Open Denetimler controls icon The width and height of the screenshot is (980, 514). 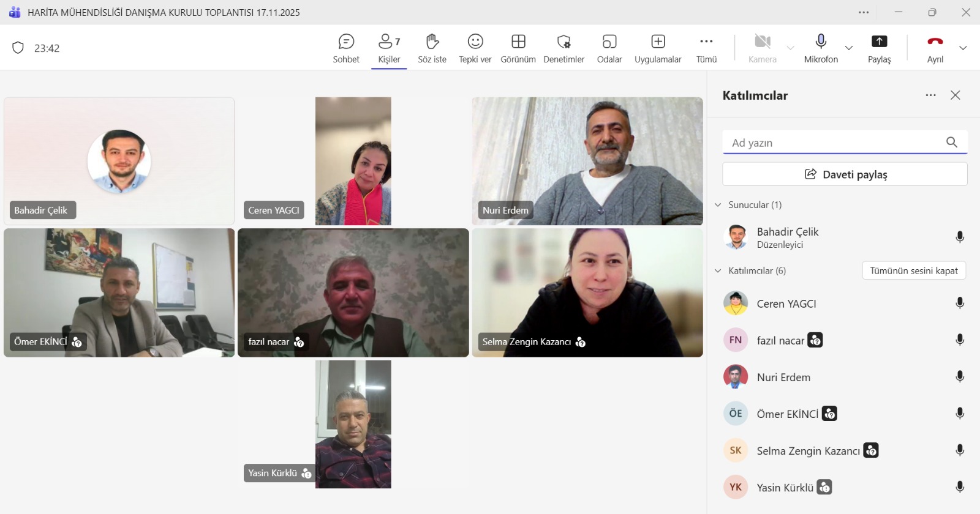(x=563, y=42)
